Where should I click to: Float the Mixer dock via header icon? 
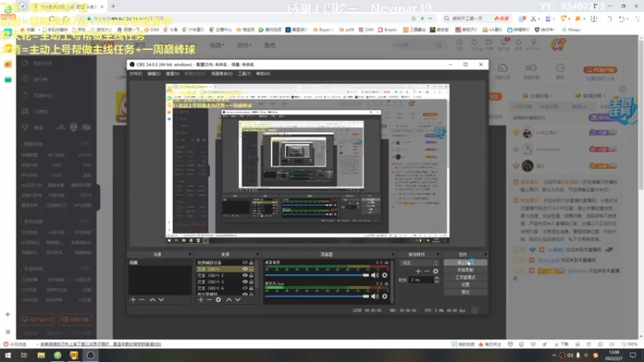(393, 254)
